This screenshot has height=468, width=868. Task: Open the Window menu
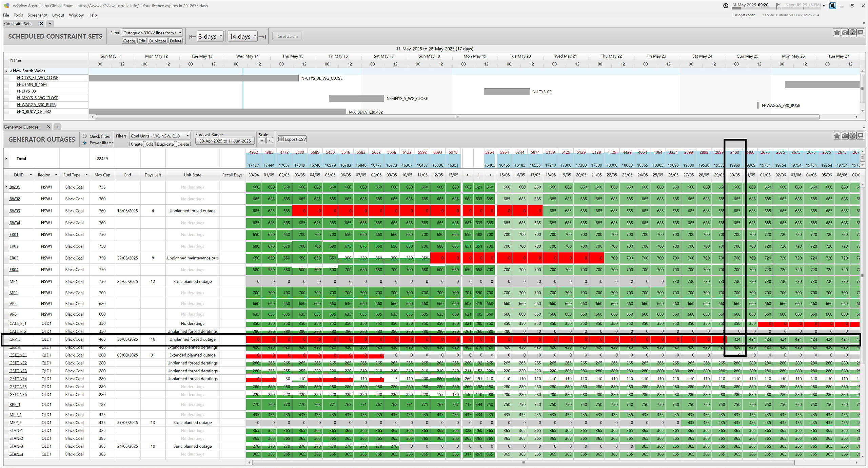[76, 15]
